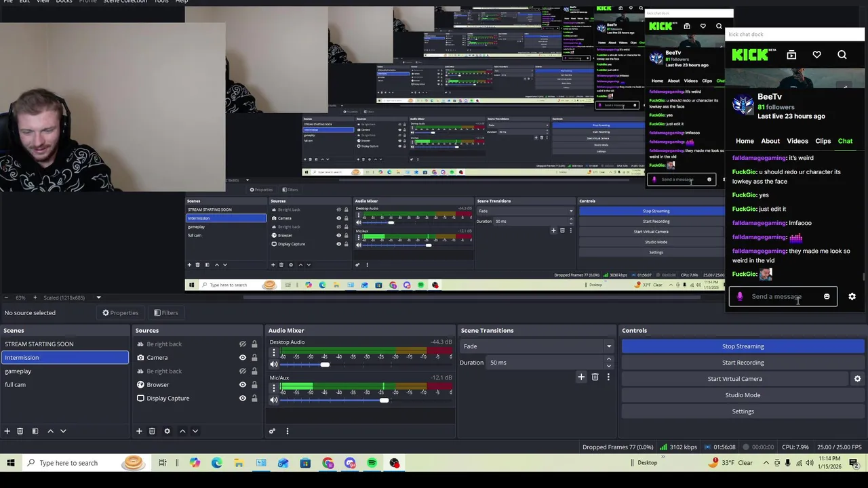The image size is (868, 488).
Task: Open Spotify from the Windows taskbar
Action: click(372, 463)
